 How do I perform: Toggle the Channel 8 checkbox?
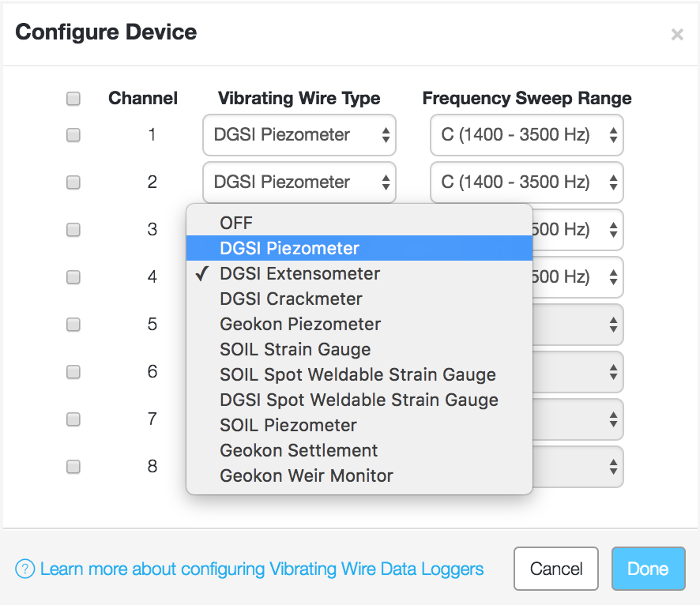tap(73, 467)
